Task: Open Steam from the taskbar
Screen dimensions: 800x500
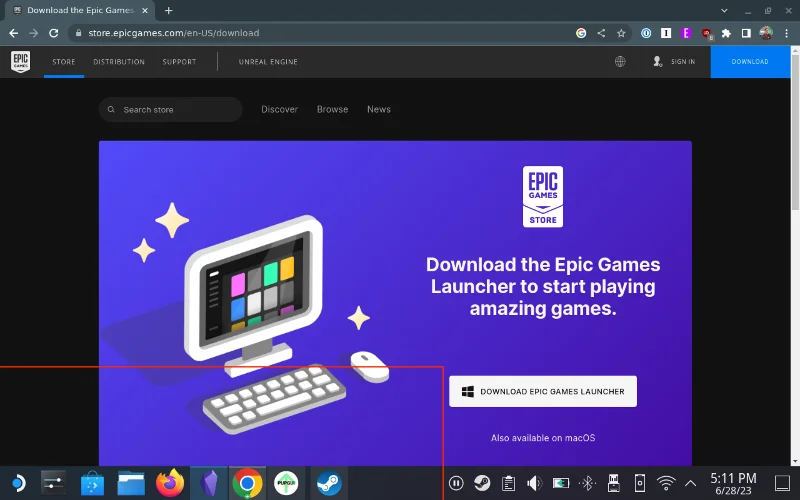Action: [329, 483]
